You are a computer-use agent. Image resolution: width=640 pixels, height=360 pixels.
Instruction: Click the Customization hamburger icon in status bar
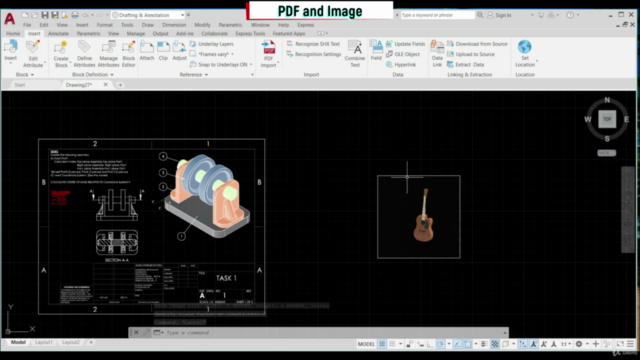(x=630, y=344)
